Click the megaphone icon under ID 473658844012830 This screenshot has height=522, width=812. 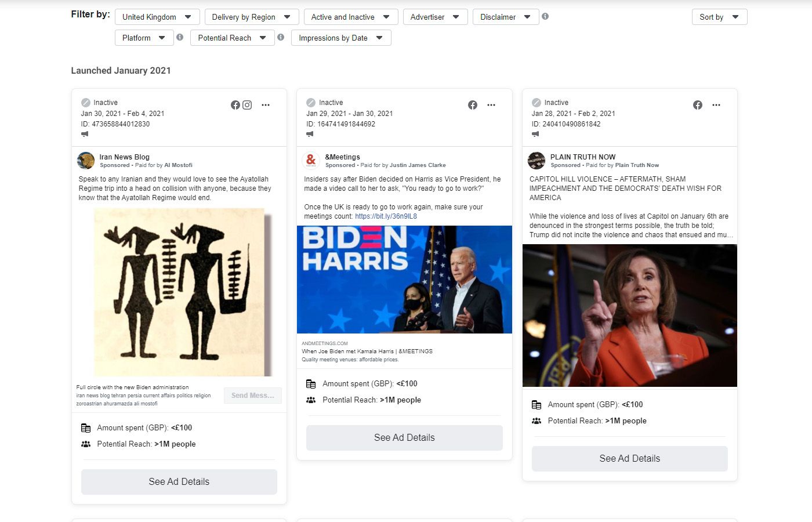[x=85, y=134]
